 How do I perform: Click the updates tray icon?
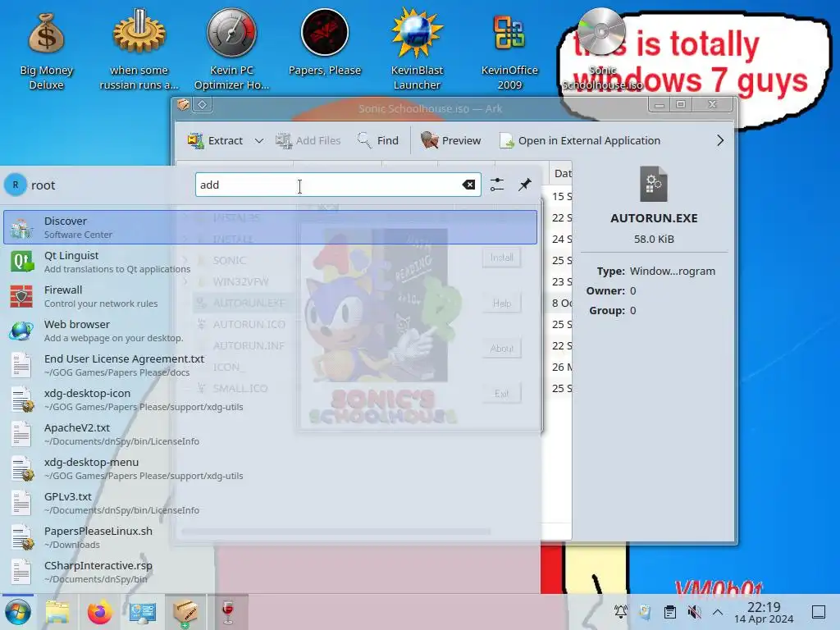pyautogui.click(x=645, y=612)
